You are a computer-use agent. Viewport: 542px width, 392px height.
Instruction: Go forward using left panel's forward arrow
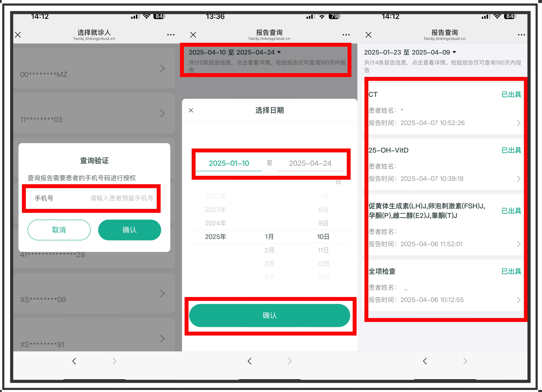coord(114,361)
